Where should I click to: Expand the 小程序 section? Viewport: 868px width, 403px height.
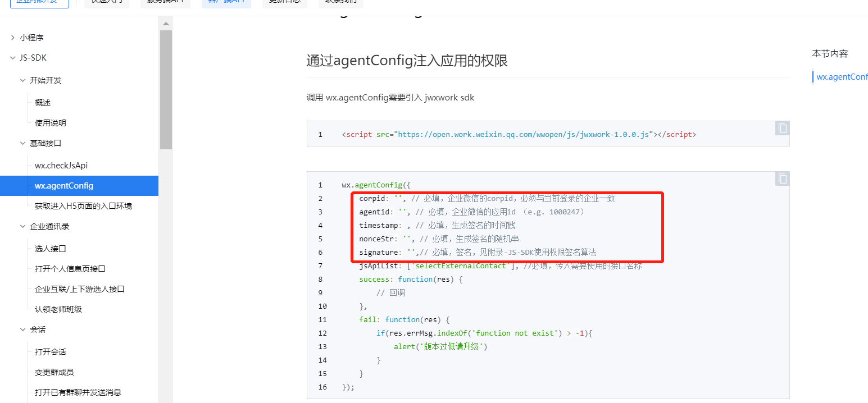pyautogui.click(x=13, y=38)
